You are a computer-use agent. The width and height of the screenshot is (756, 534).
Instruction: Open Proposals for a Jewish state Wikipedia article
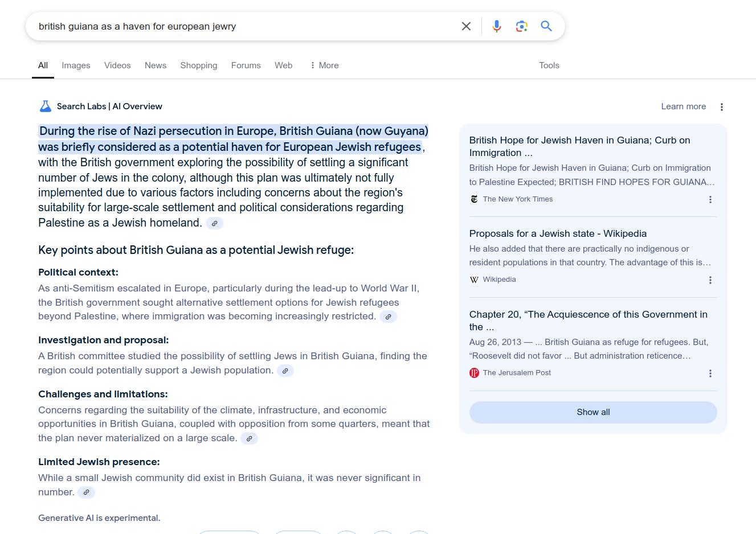tap(557, 233)
